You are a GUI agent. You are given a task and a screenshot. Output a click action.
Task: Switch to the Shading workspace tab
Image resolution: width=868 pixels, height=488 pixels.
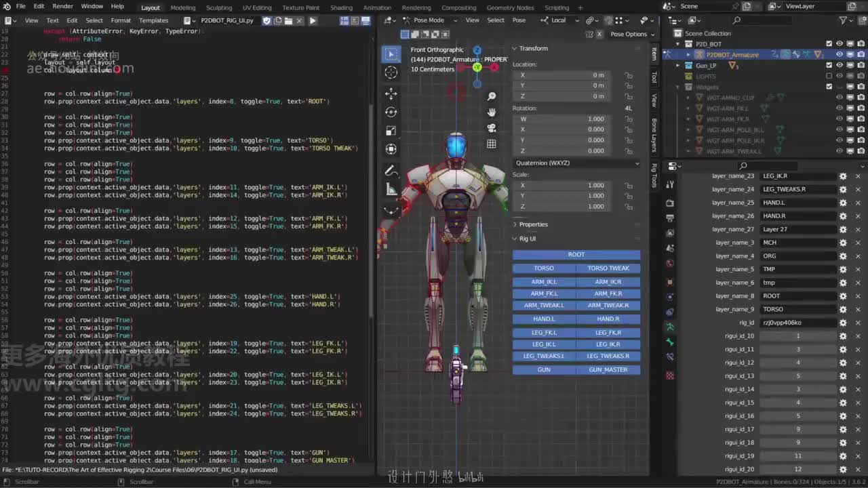tap(341, 7)
